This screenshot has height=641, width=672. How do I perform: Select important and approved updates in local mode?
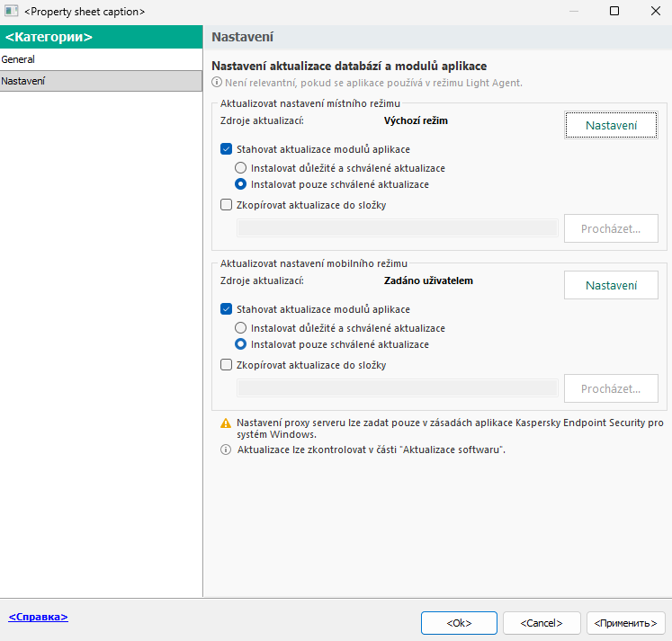(240, 168)
